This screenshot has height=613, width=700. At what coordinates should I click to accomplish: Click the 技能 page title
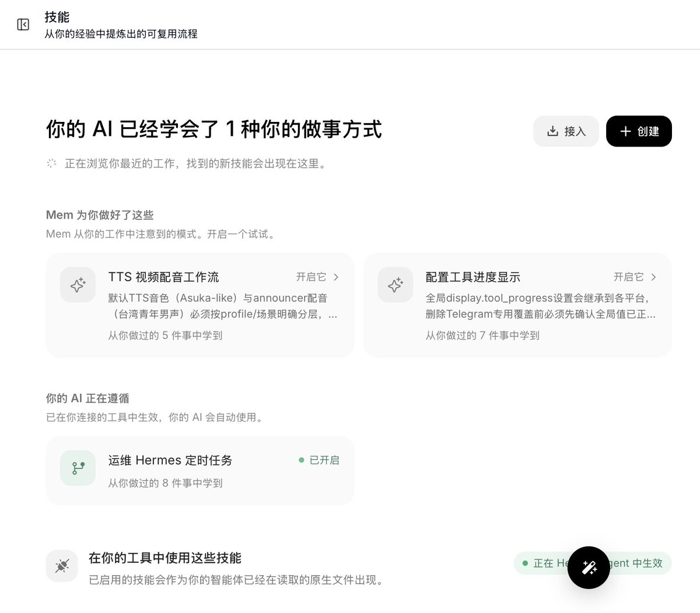[x=57, y=17]
